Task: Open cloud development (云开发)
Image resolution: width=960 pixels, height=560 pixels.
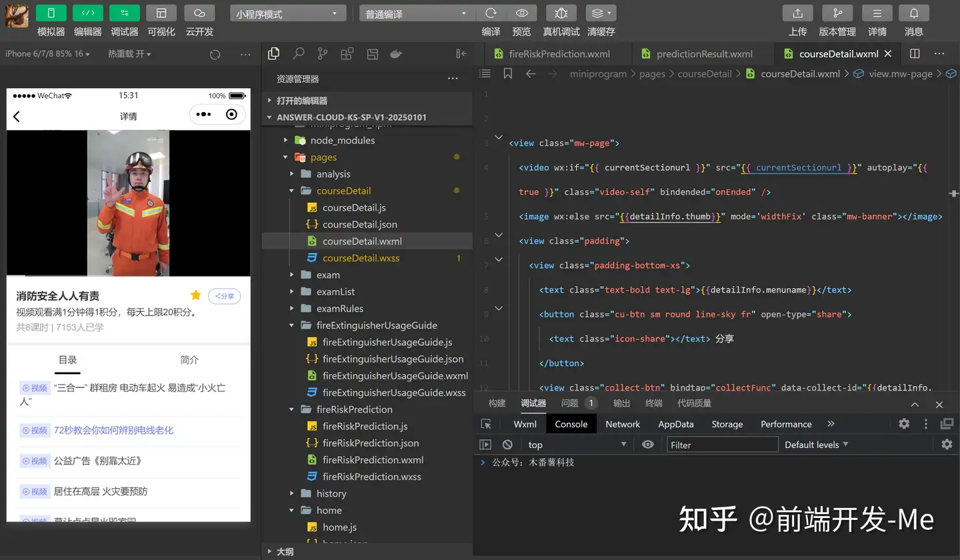Action: point(199,13)
